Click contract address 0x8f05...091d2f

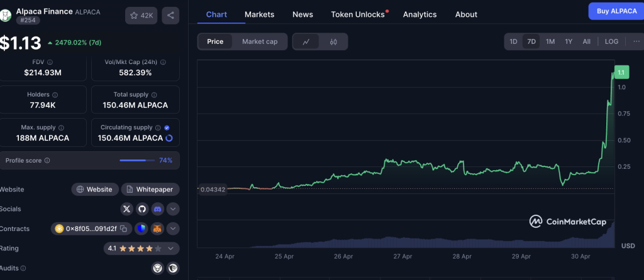pos(91,229)
